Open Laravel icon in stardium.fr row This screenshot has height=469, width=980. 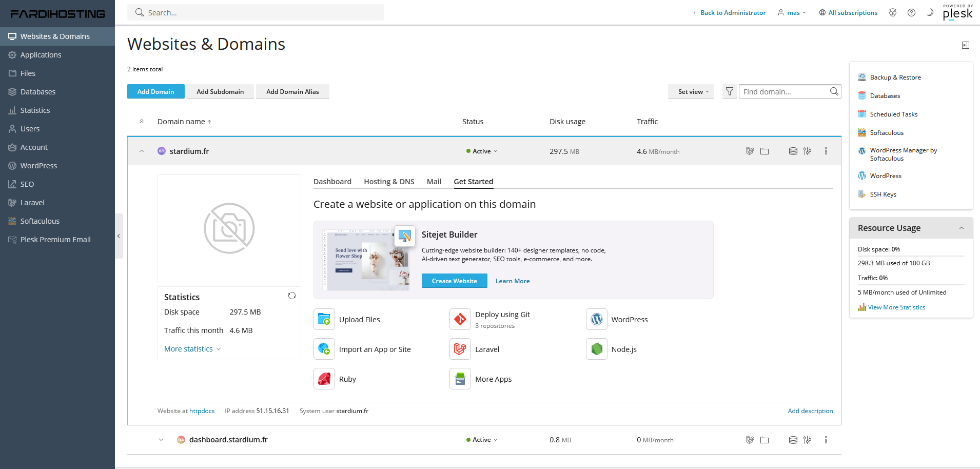coord(750,151)
